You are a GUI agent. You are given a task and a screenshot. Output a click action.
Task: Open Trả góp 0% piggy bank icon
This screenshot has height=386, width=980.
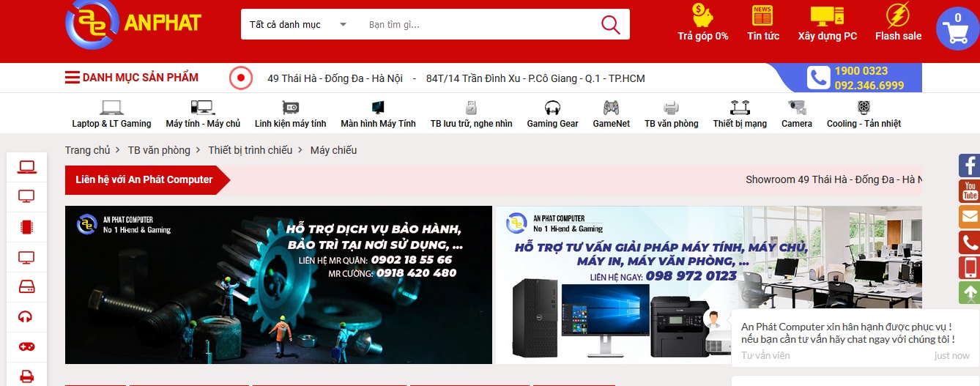(x=702, y=15)
